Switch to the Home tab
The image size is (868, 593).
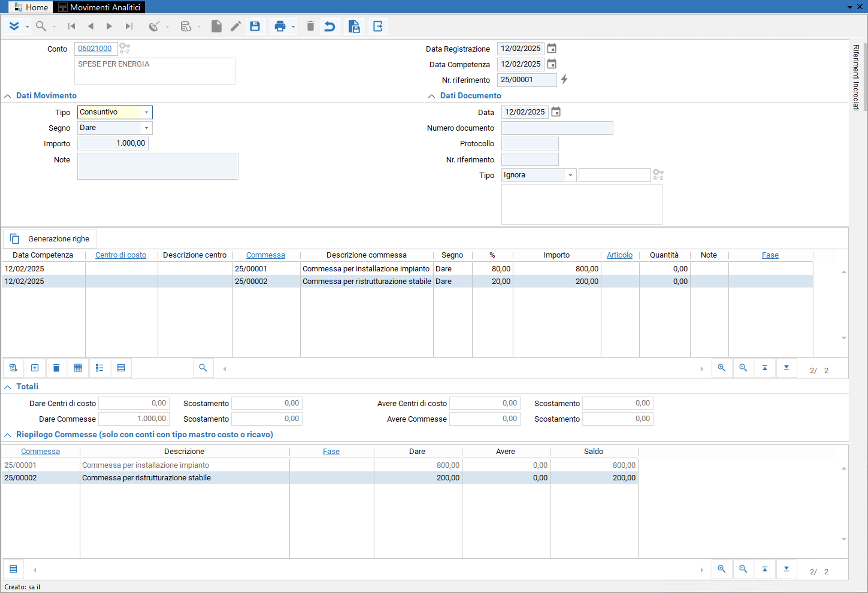[31, 7]
